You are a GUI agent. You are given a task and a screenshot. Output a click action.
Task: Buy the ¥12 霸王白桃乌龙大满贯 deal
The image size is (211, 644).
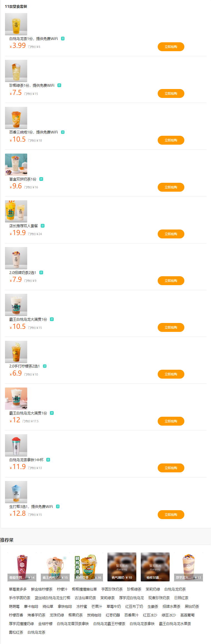(171, 421)
